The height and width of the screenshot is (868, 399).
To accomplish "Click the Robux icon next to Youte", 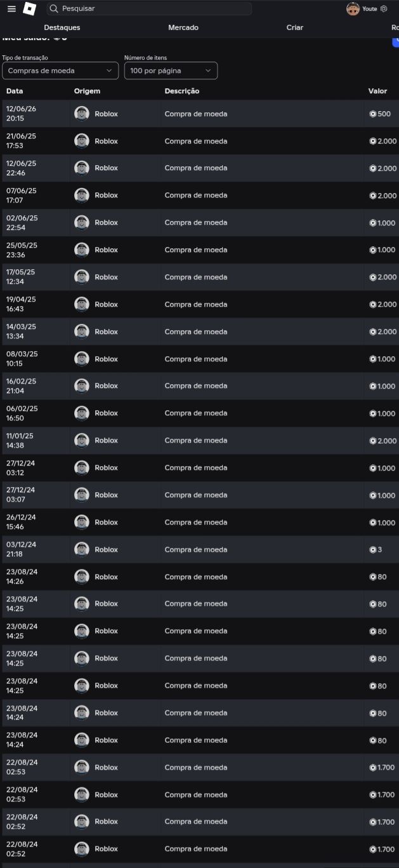I will coord(384,9).
